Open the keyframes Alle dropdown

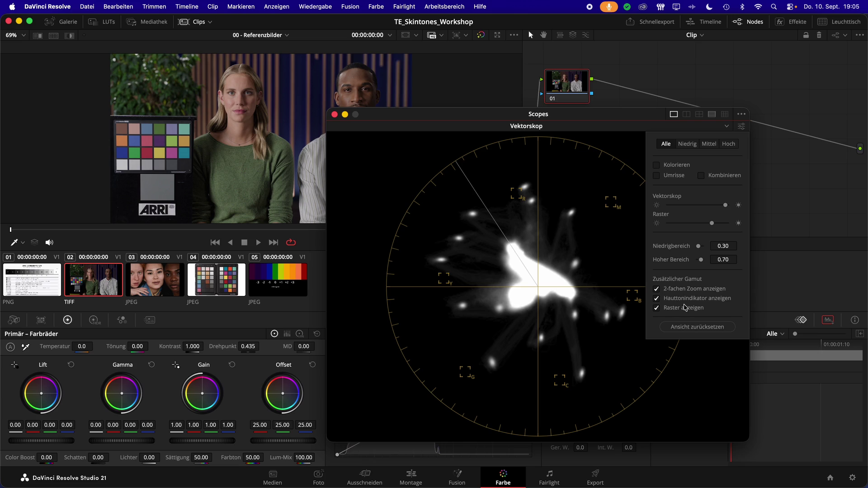pyautogui.click(x=776, y=333)
